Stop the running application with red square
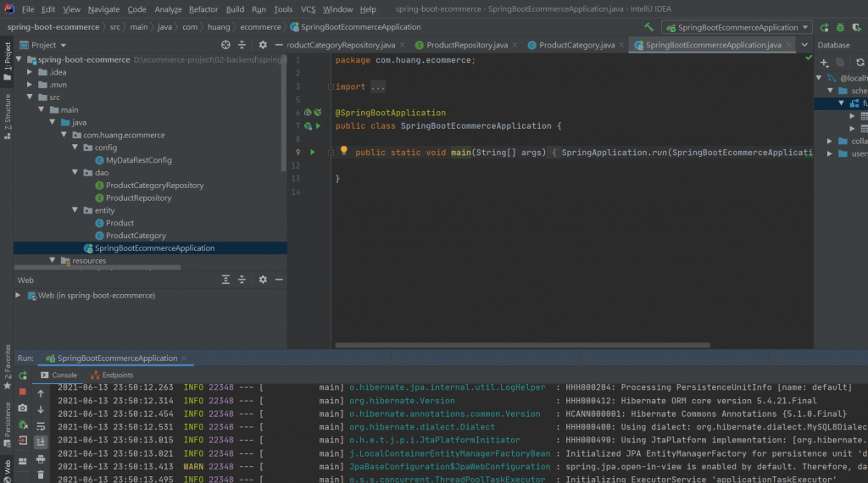The image size is (868, 483). pos(23,391)
